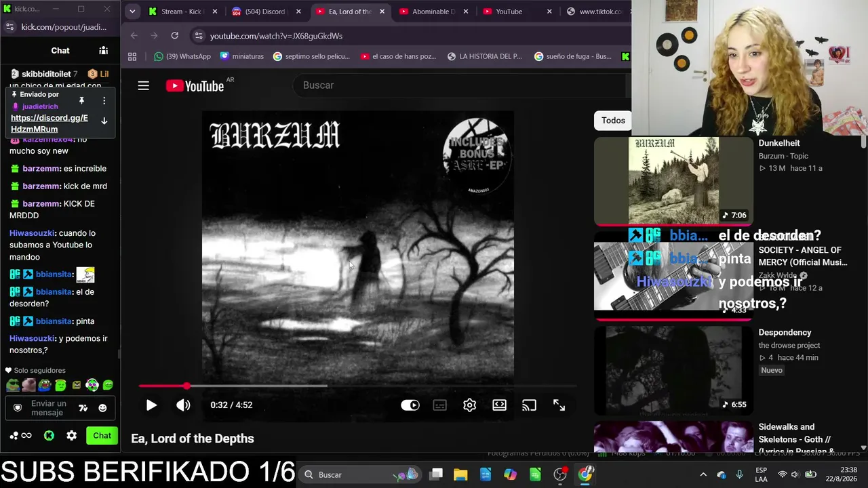Seek on the YouTube video progress bar

click(x=357, y=386)
